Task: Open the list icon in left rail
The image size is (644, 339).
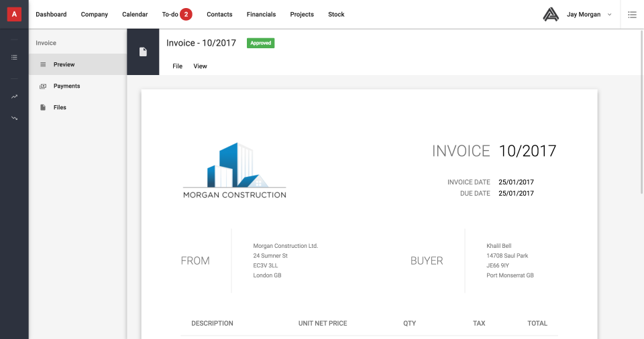Action: (x=14, y=58)
